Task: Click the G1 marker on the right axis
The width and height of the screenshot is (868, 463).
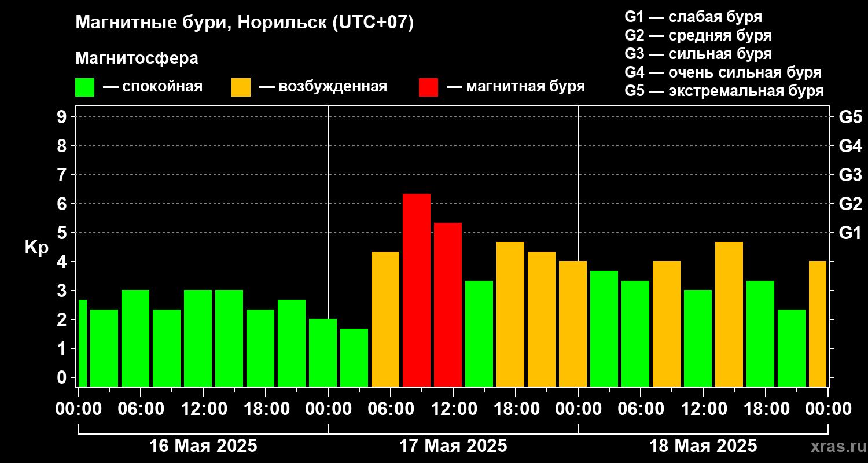Action: pos(850,233)
